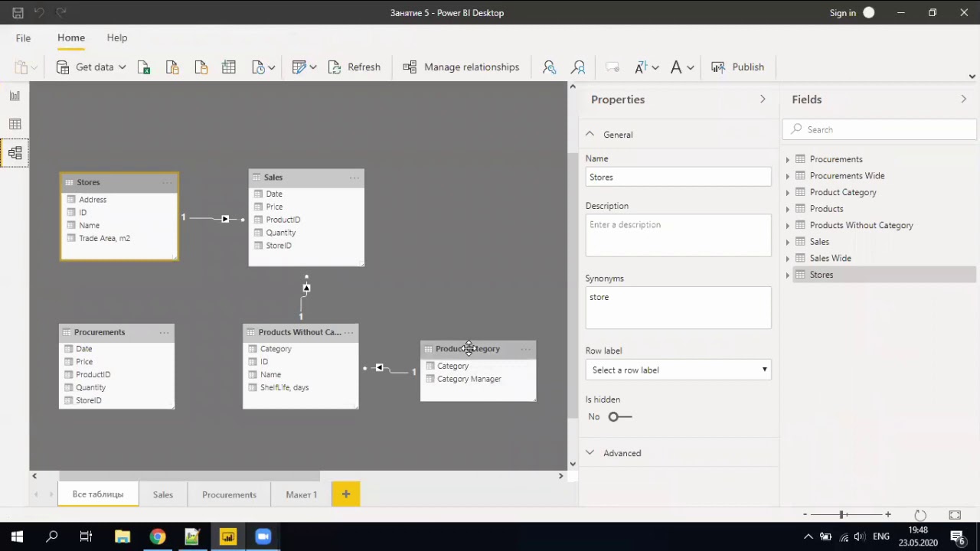Open Manage relationships dialog
The width and height of the screenshot is (980, 551).
click(461, 67)
